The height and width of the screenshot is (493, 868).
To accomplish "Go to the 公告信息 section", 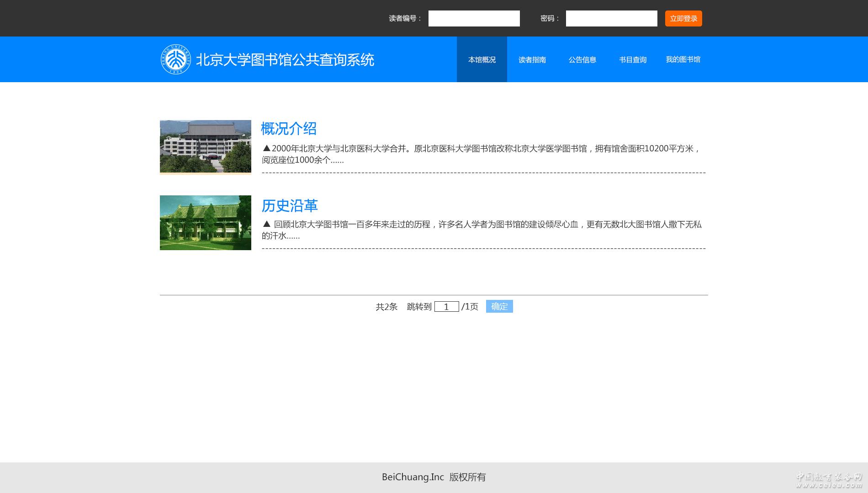I will pos(582,60).
